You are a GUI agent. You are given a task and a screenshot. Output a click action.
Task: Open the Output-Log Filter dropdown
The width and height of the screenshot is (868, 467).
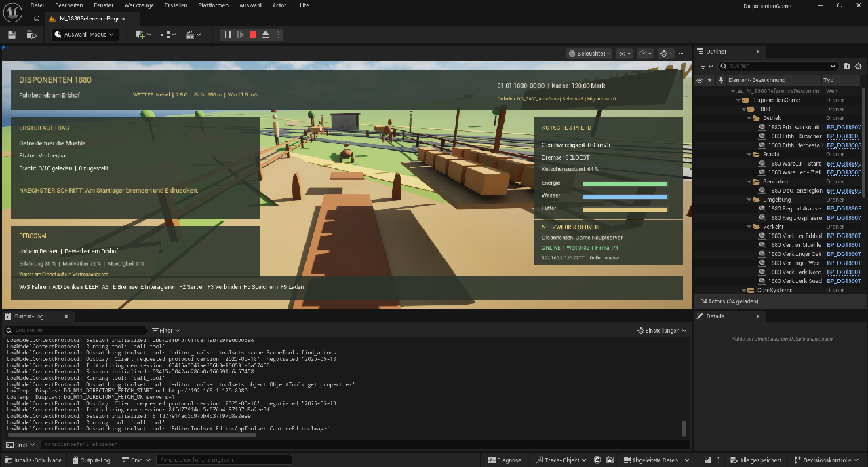tap(165, 330)
